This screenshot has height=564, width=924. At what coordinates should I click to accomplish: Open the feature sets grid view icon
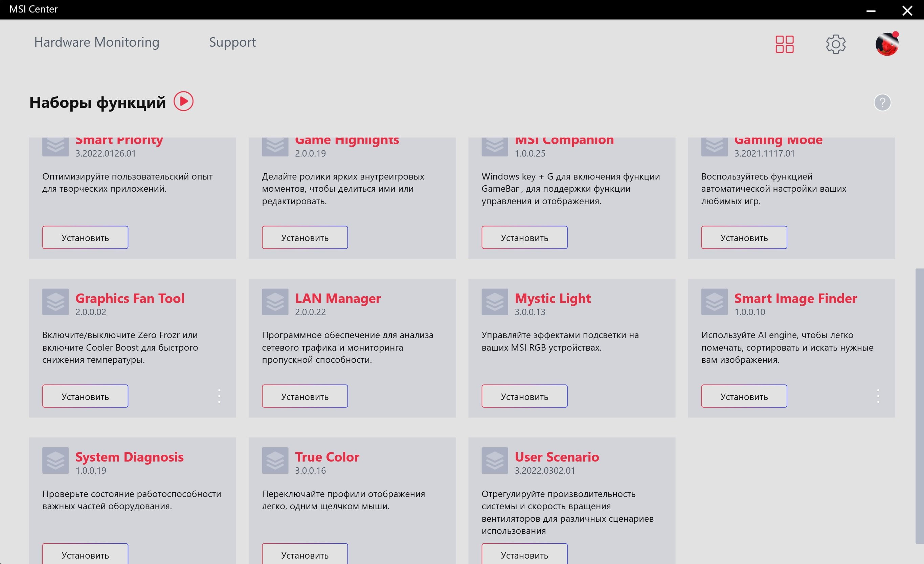point(784,44)
